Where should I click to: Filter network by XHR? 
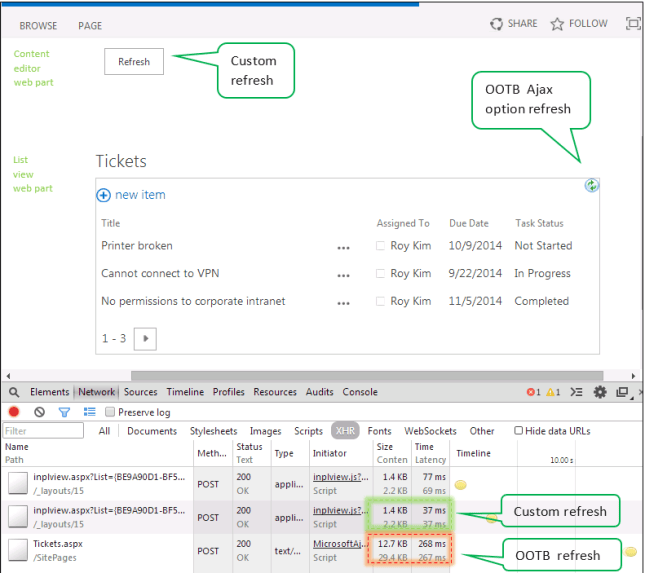pos(345,431)
